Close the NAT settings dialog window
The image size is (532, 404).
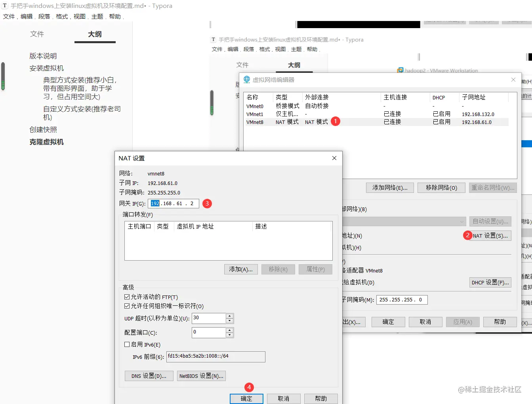tap(334, 158)
